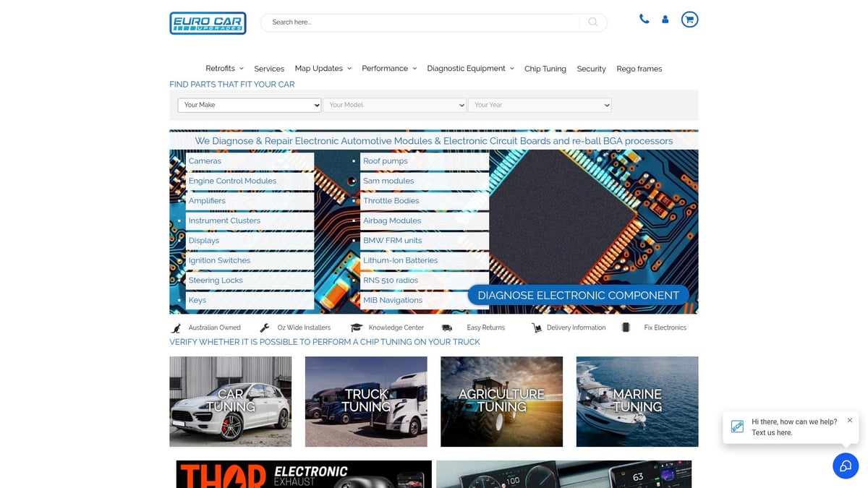This screenshot has width=868, height=488.
Task: Click the Engine Control Modules link
Action: 232,181
